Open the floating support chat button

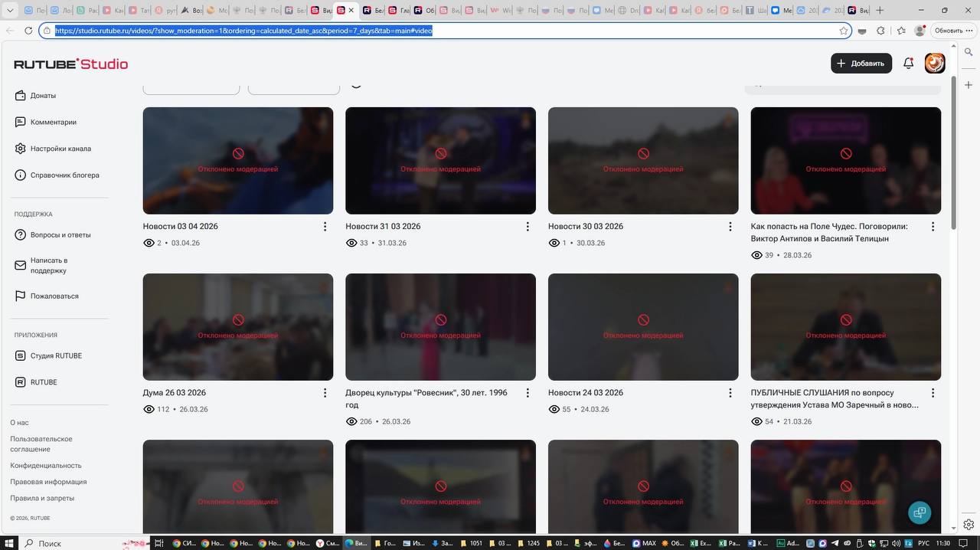(x=920, y=512)
